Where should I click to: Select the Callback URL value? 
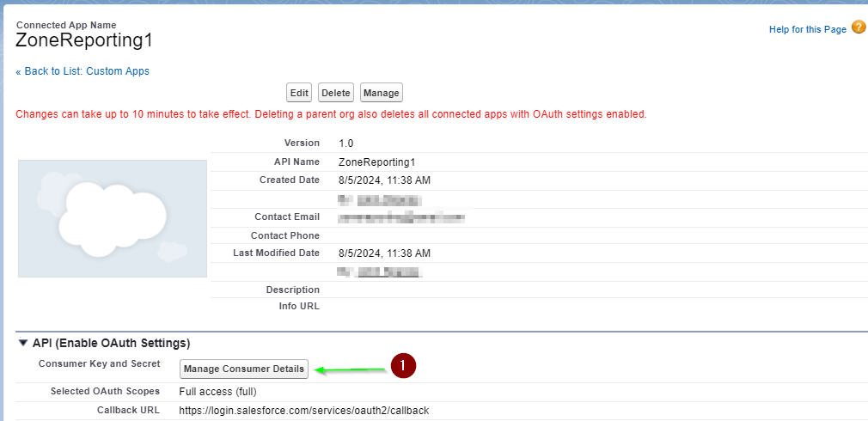(x=304, y=411)
